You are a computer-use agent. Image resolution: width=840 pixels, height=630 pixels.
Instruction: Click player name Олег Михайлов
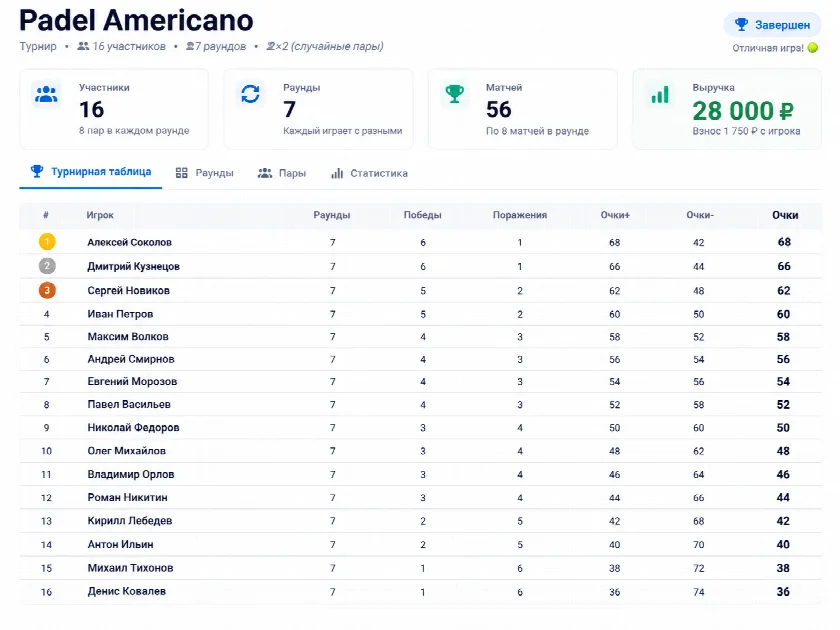point(126,451)
